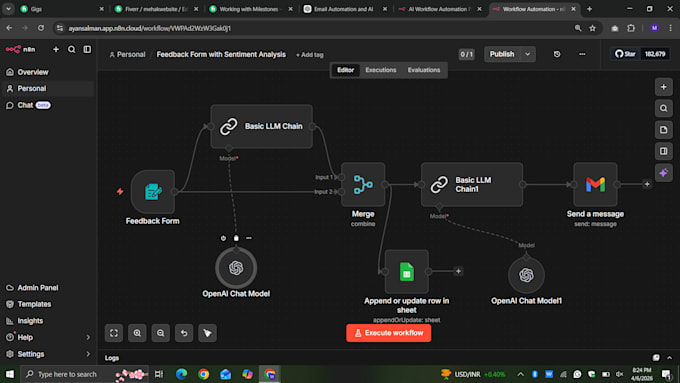Delete the OpenAI Chat Model node via trash icon
Viewport: 680px width, 383px height.
point(236,238)
